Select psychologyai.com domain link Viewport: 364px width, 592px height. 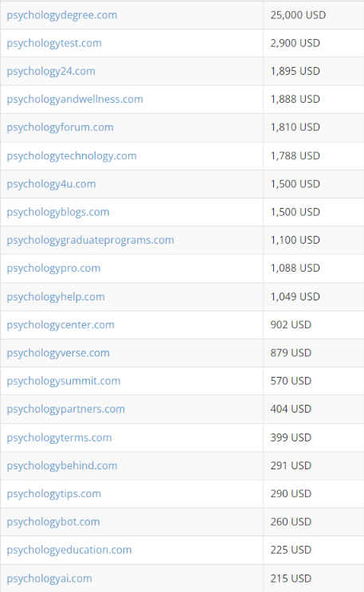click(x=49, y=578)
